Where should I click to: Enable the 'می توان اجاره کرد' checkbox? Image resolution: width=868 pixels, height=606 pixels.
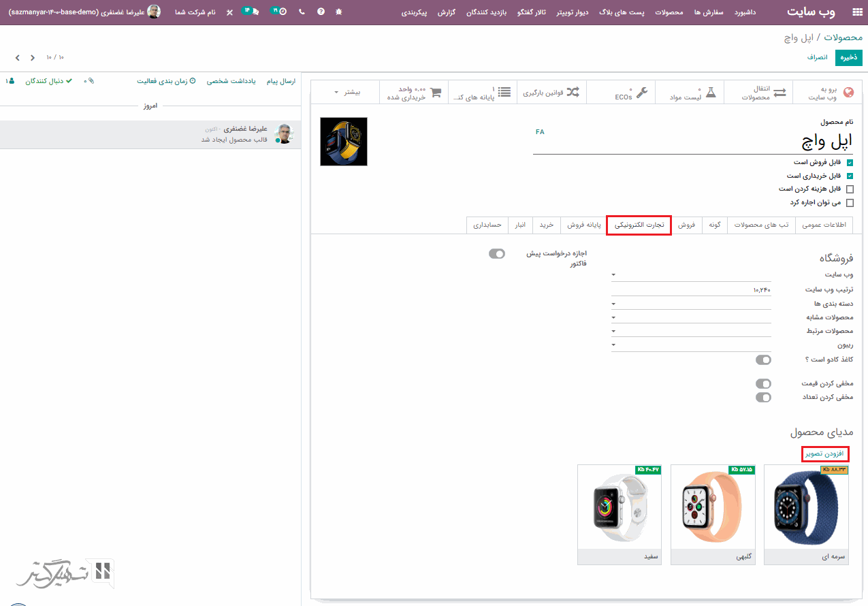tap(850, 202)
